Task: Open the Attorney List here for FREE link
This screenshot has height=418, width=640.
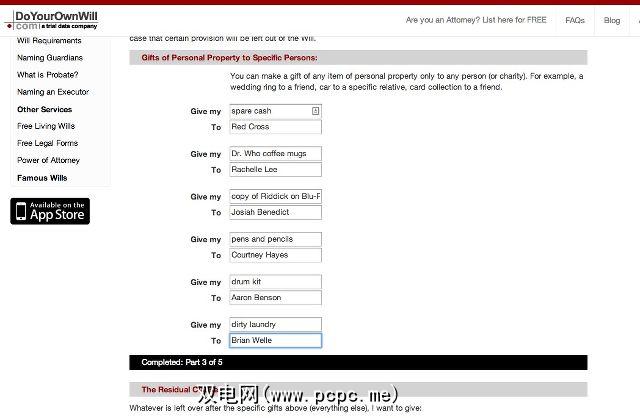Action: click(x=476, y=20)
